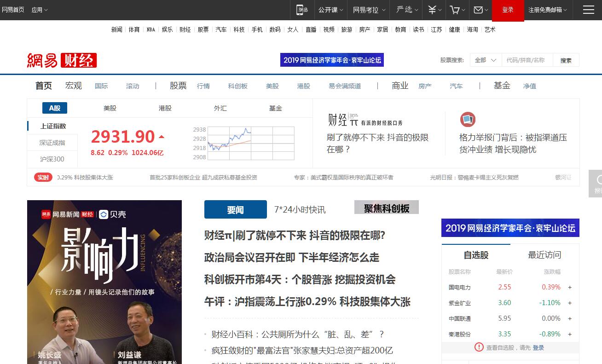The width and height of the screenshot is (602, 364).
Task: Open the hamburger menu icon
Action: [588, 10]
